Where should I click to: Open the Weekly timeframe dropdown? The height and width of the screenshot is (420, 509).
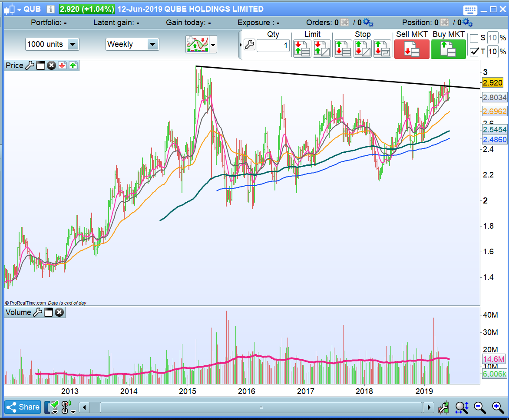pos(152,44)
